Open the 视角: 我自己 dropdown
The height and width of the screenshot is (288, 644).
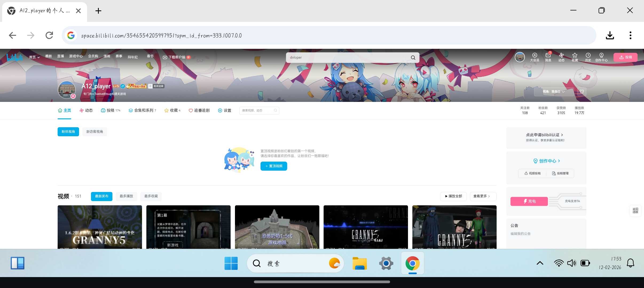coord(553,92)
